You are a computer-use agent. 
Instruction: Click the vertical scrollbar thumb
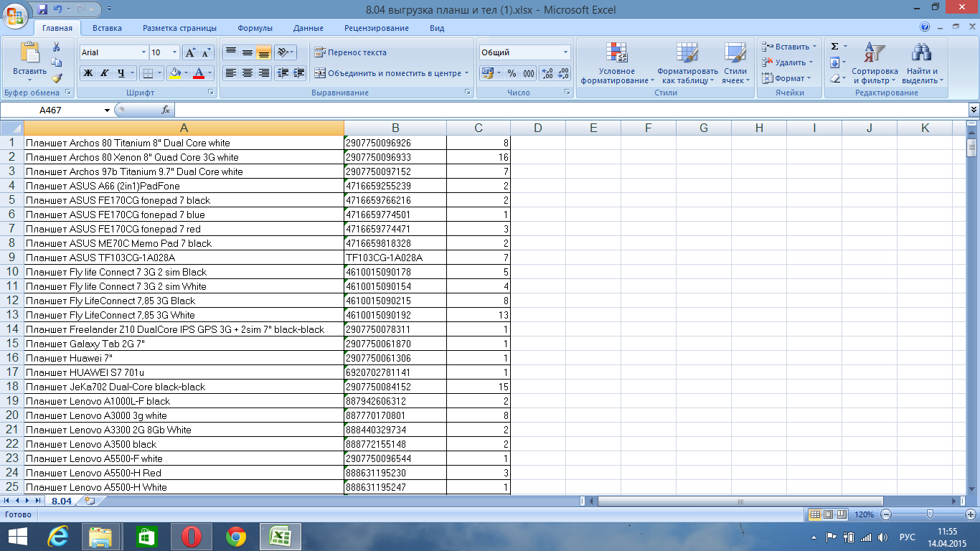coord(972,148)
